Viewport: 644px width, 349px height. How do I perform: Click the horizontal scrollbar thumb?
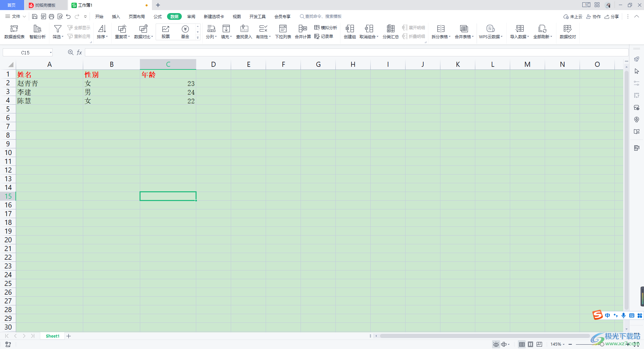point(485,336)
